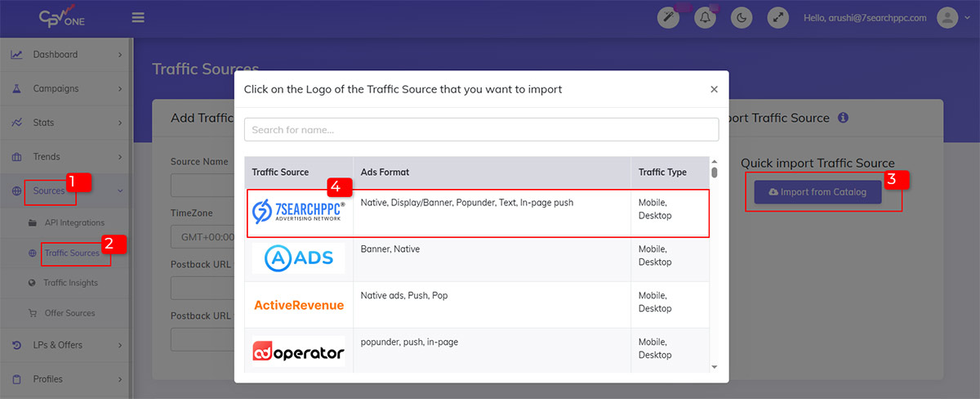Click the Traffic Type column header
This screenshot has height=399, width=980.
[x=670, y=173]
